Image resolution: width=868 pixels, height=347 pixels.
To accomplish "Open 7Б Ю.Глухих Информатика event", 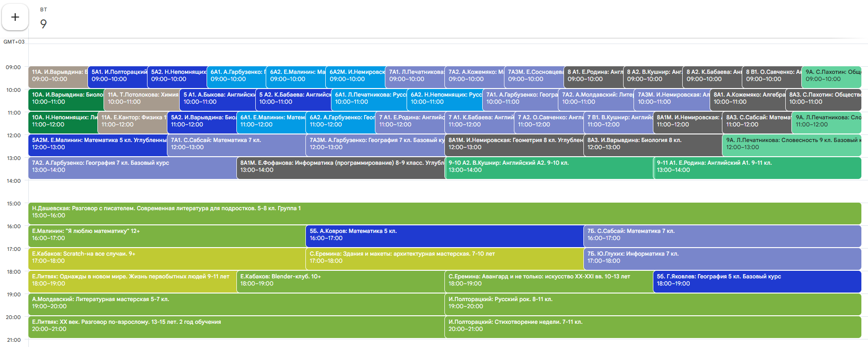I will (722, 258).
